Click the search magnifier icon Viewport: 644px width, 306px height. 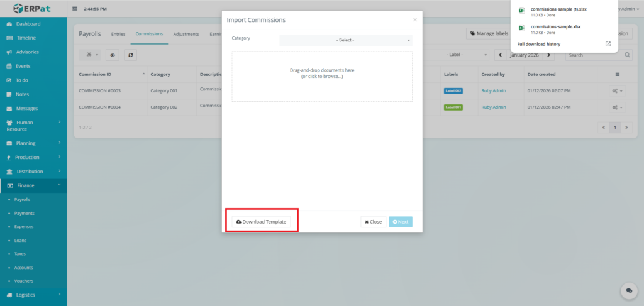pyautogui.click(x=628, y=55)
